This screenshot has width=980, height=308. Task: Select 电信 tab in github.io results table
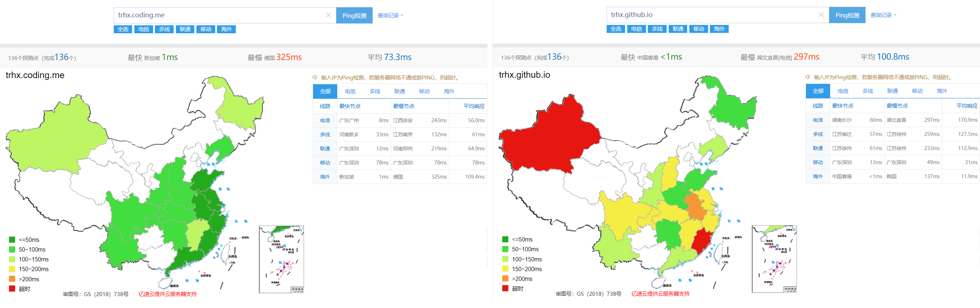(843, 91)
